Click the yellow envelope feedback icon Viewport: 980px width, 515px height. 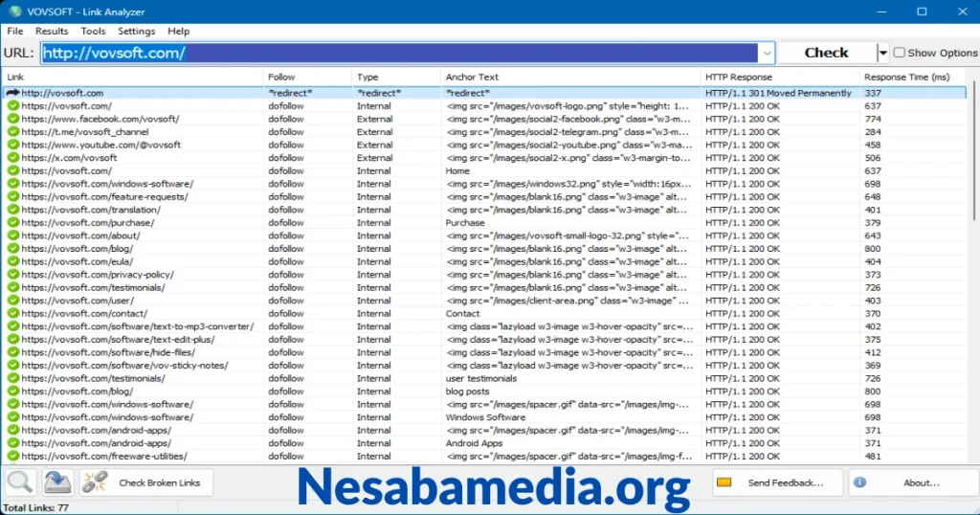(724, 482)
